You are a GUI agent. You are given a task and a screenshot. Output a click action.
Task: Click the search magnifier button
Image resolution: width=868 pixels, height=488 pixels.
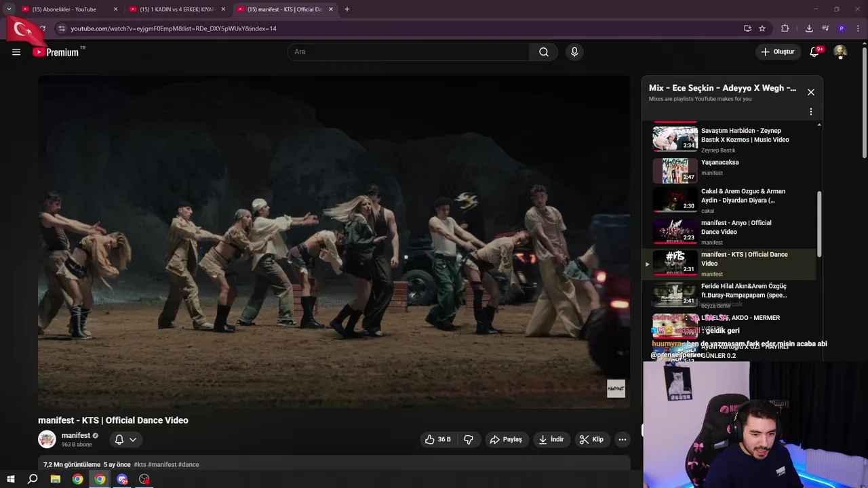click(544, 52)
